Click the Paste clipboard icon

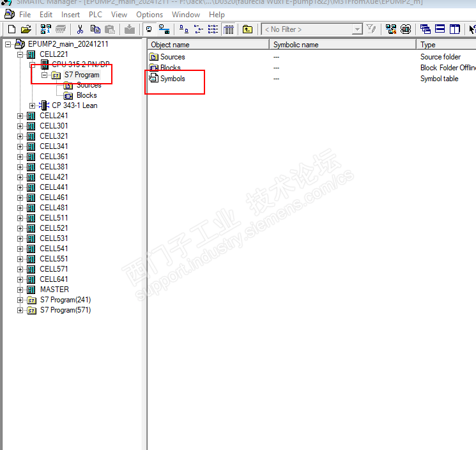[110, 29]
